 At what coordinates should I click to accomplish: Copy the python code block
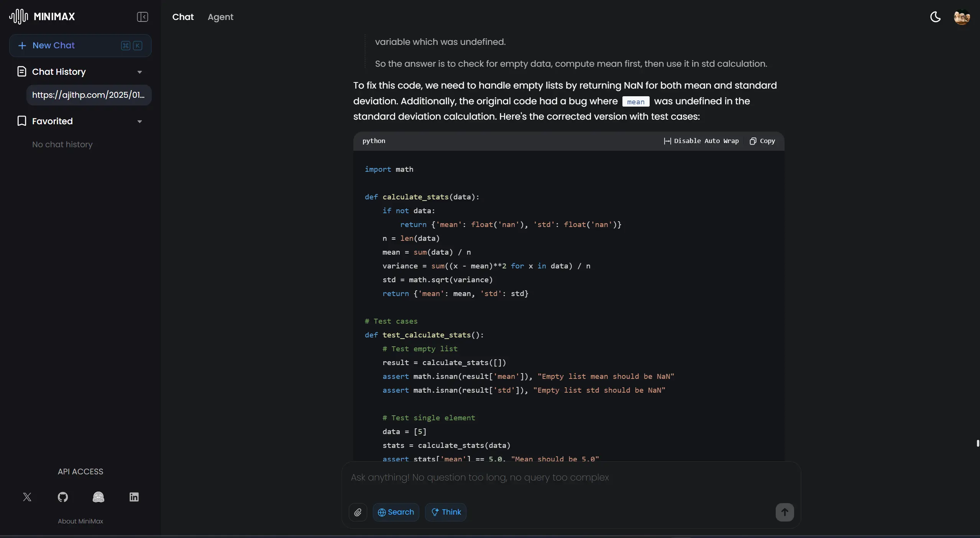click(762, 141)
